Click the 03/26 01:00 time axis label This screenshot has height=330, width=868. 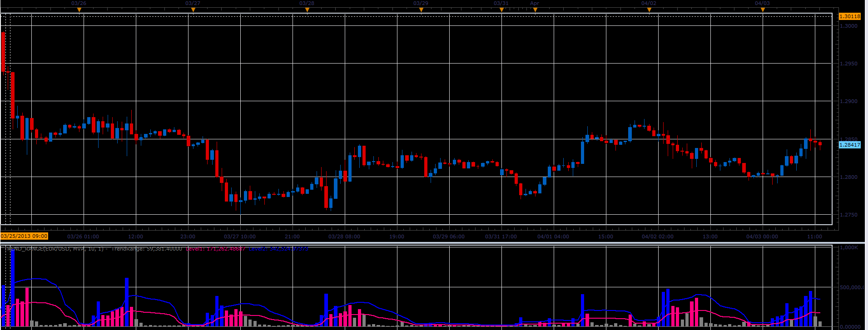coord(83,236)
